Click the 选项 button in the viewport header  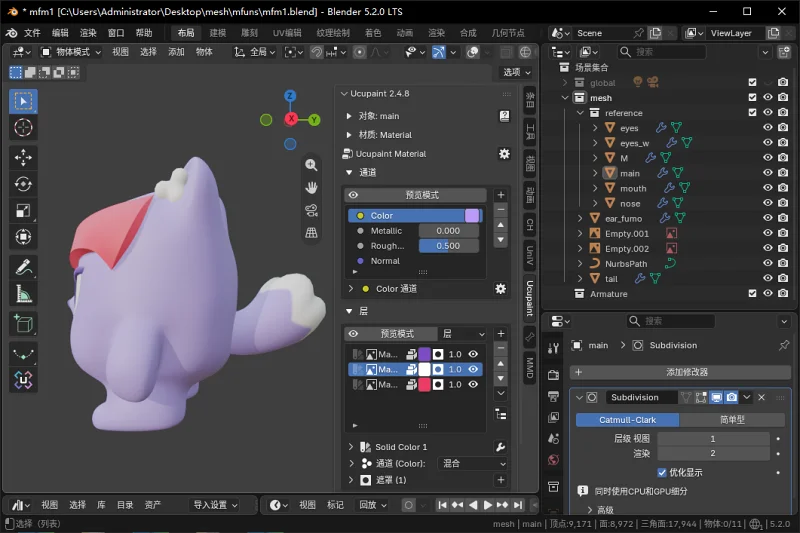[516, 72]
